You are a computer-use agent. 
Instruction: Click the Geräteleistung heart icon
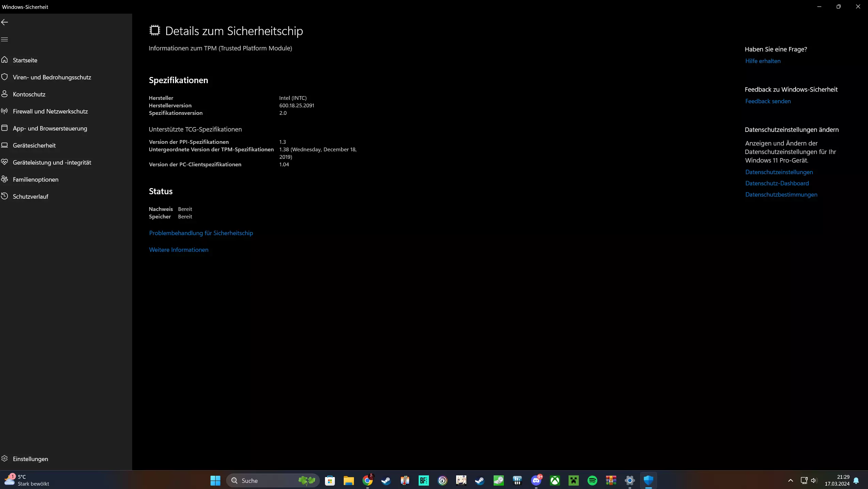coord(5,162)
